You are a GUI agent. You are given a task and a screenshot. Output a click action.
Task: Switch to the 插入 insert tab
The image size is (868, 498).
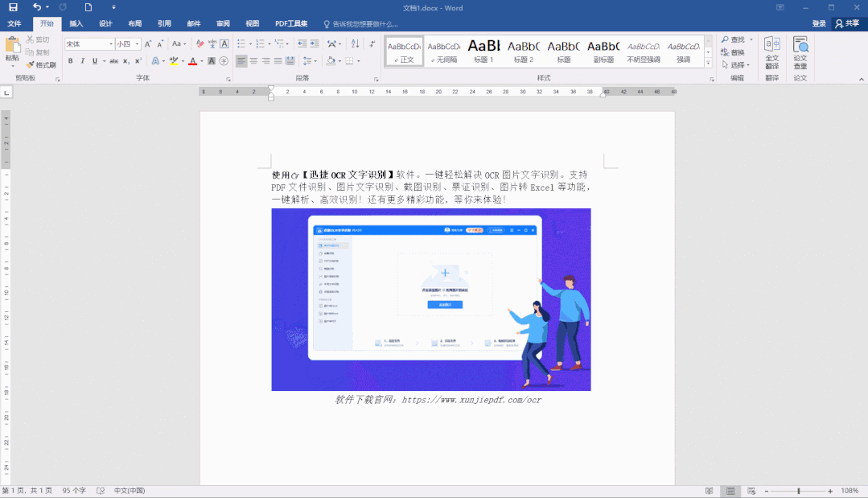click(x=76, y=23)
